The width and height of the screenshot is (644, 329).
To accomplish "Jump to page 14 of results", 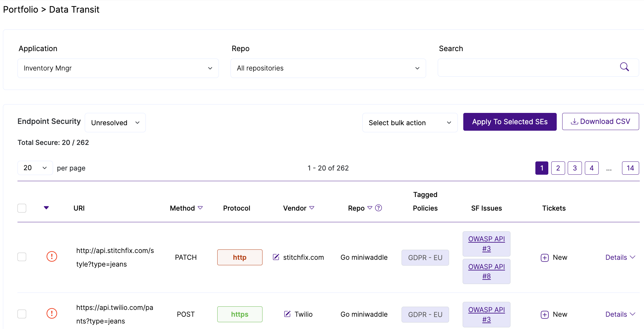I will point(630,168).
